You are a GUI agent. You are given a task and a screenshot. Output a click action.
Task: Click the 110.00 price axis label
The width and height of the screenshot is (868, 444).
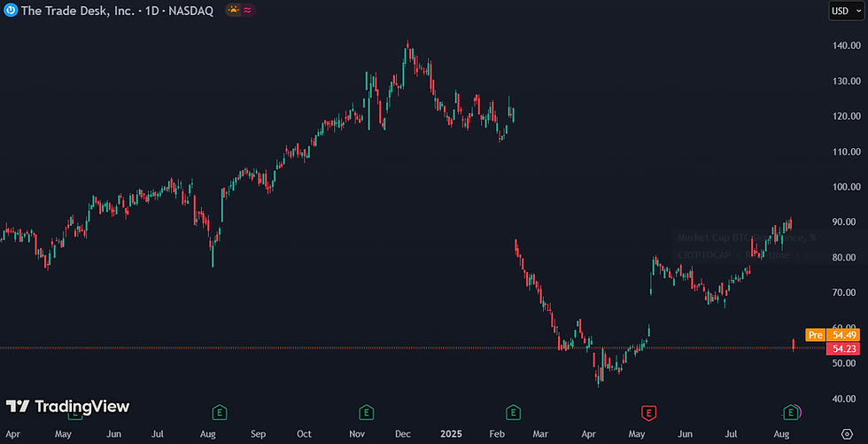click(846, 152)
